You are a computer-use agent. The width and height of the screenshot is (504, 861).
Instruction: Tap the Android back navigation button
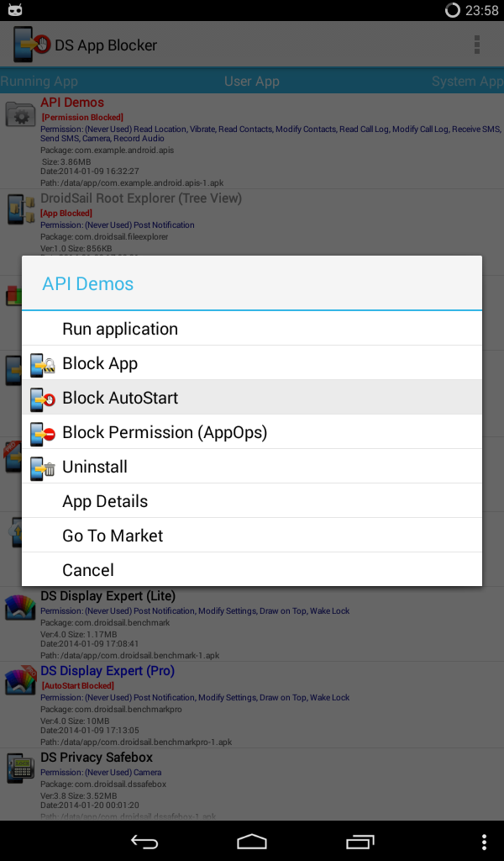pyautogui.click(x=144, y=841)
